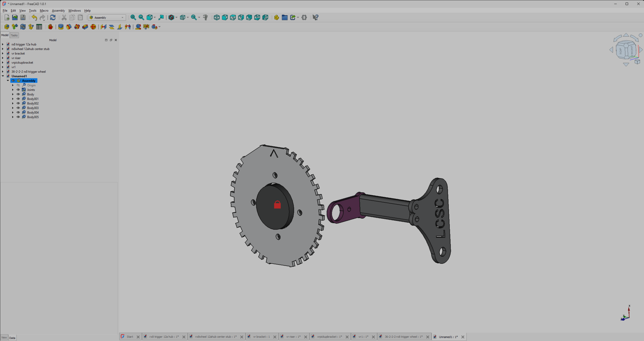
Task: Hide Body003 using its eye icon
Action: coord(18,108)
